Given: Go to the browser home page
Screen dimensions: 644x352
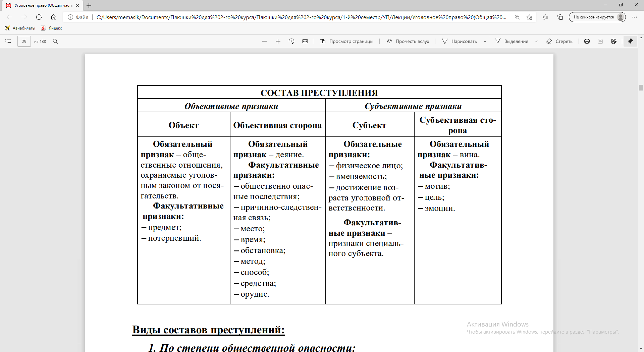Looking at the screenshot, I should [54, 17].
